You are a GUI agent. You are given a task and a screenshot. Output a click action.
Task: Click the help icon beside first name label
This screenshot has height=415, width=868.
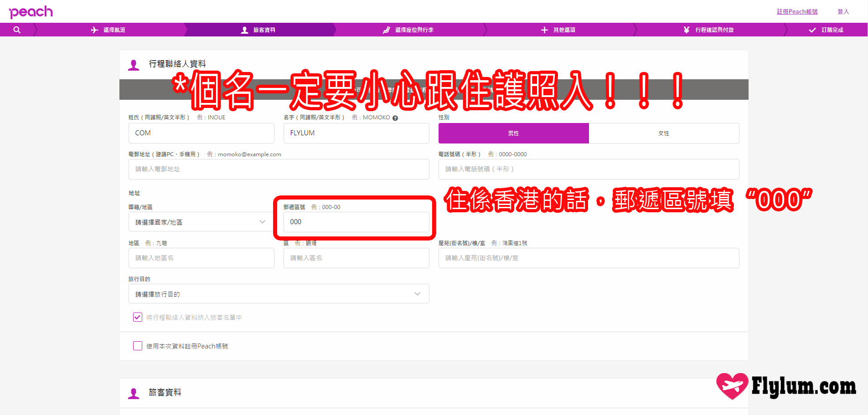[x=395, y=118]
